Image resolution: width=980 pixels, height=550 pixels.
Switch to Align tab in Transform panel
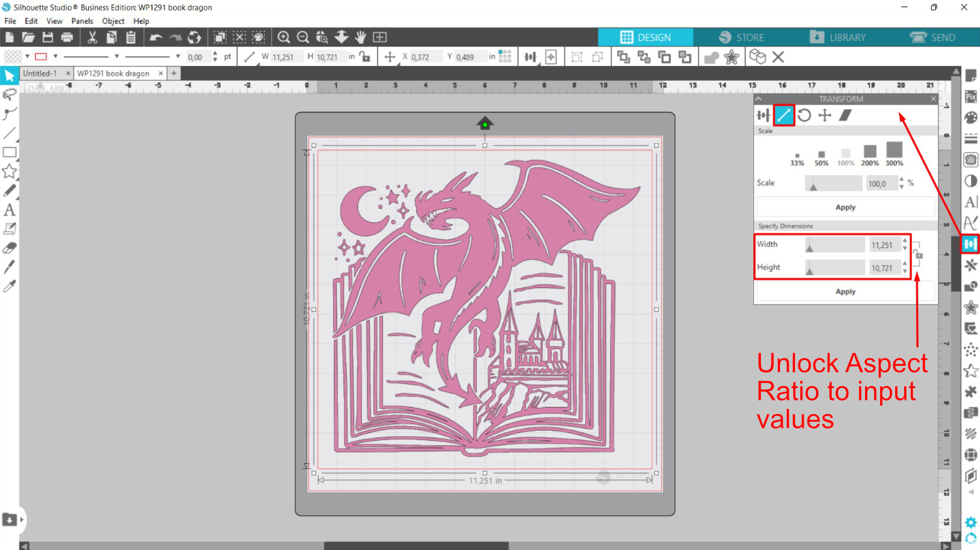(763, 116)
